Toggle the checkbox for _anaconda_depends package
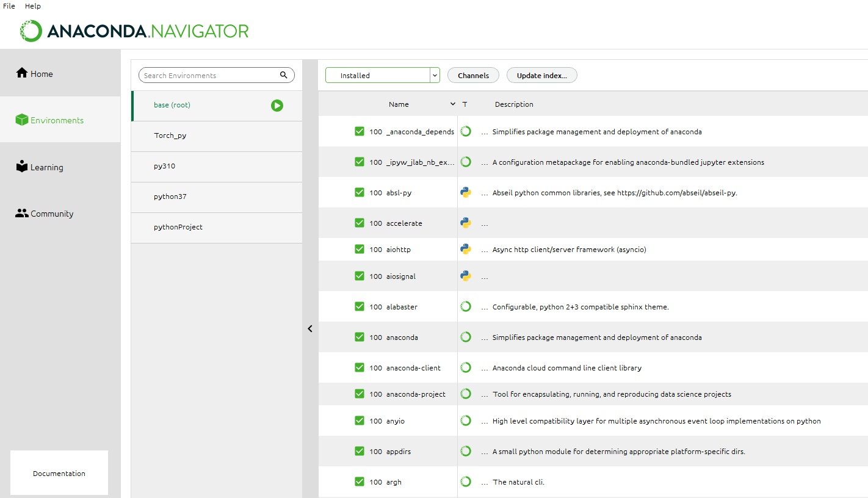Image resolution: width=868 pixels, height=498 pixels. coord(360,131)
